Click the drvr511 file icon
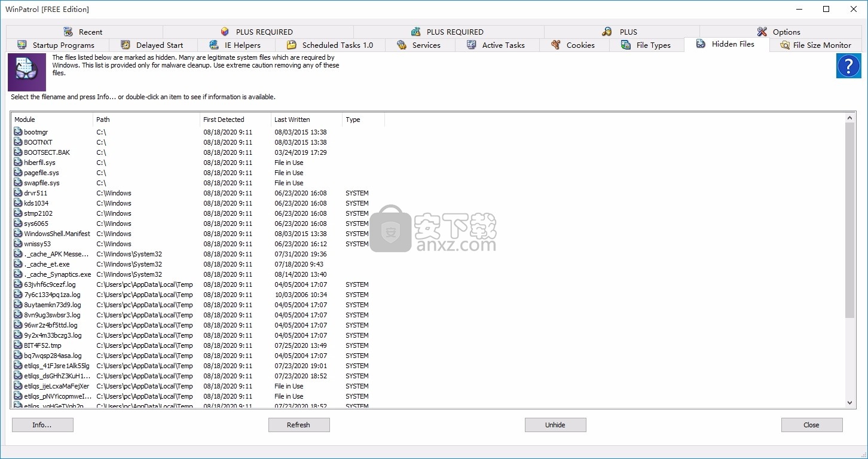Screen dimensions: 868x459 [18, 193]
